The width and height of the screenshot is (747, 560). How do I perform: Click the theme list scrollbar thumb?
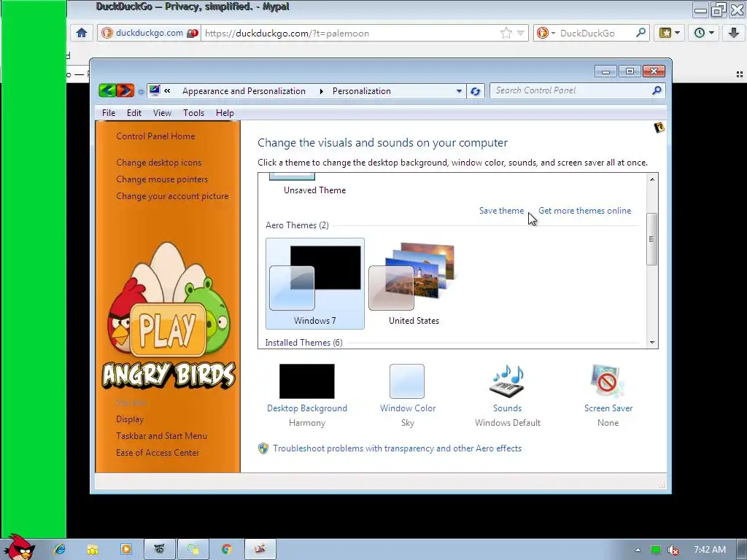(x=651, y=239)
